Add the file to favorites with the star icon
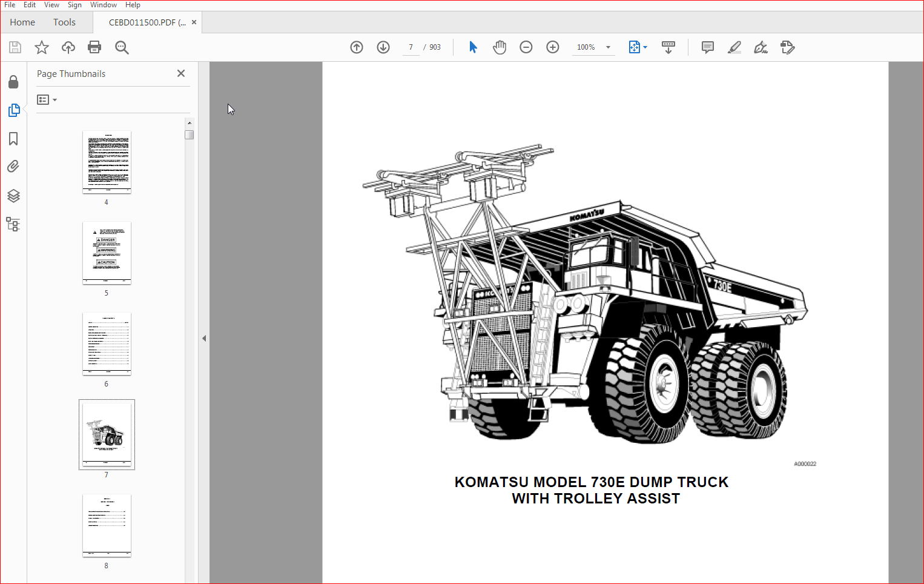The image size is (924, 584). tap(42, 47)
